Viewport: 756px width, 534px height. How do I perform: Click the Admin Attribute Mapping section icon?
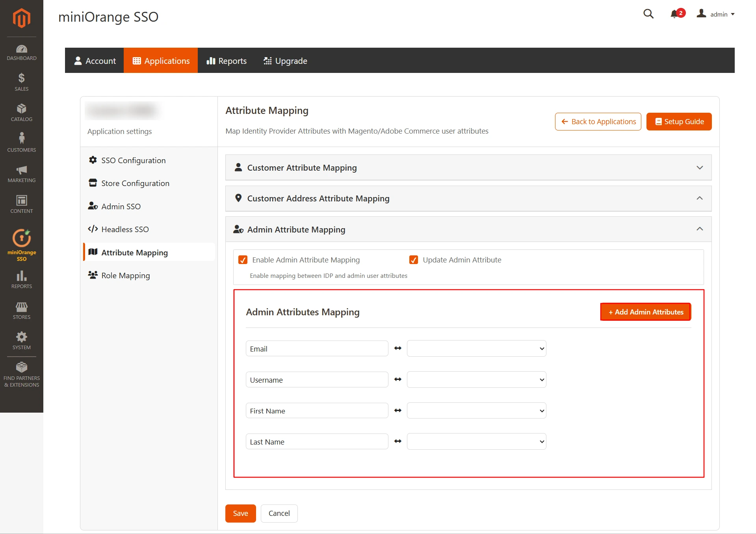238,229
